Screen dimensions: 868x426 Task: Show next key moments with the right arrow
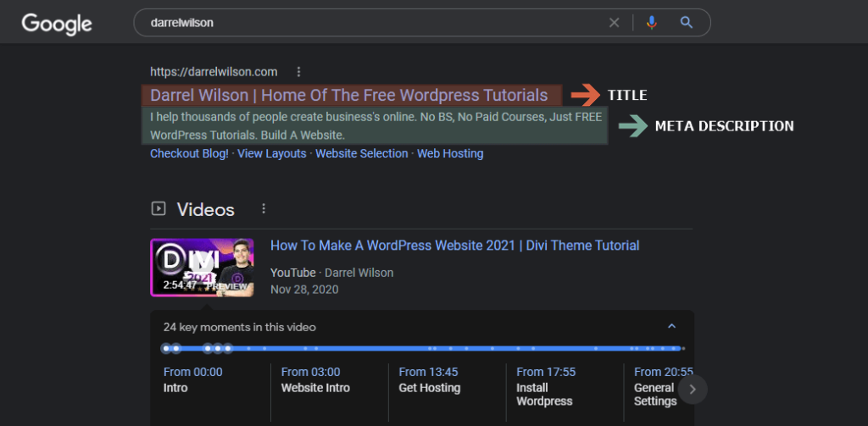[692, 390]
